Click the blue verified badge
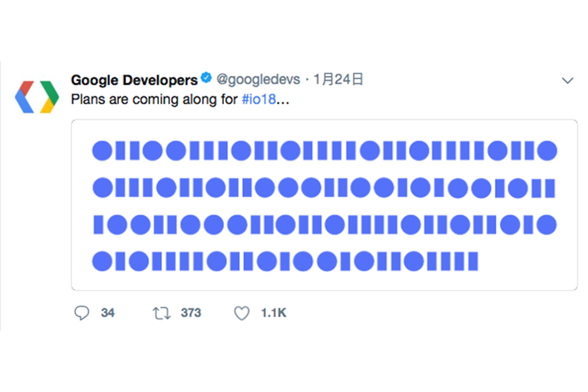 (x=207, y=79)
